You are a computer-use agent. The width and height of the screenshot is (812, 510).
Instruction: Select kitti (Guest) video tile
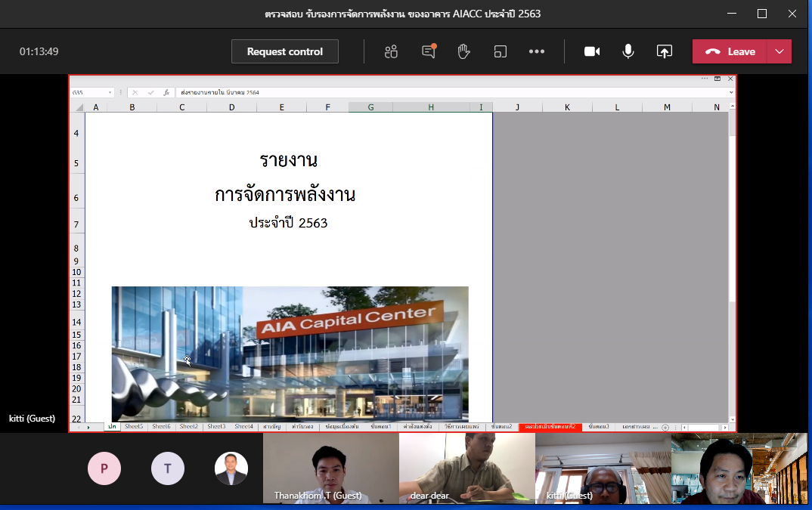[x=603, y=468]
